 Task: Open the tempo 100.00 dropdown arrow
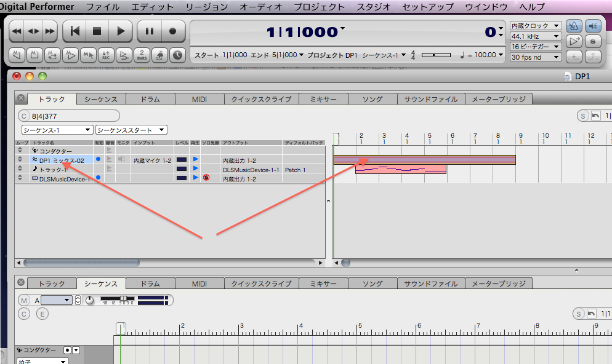[x=501, y=55]
